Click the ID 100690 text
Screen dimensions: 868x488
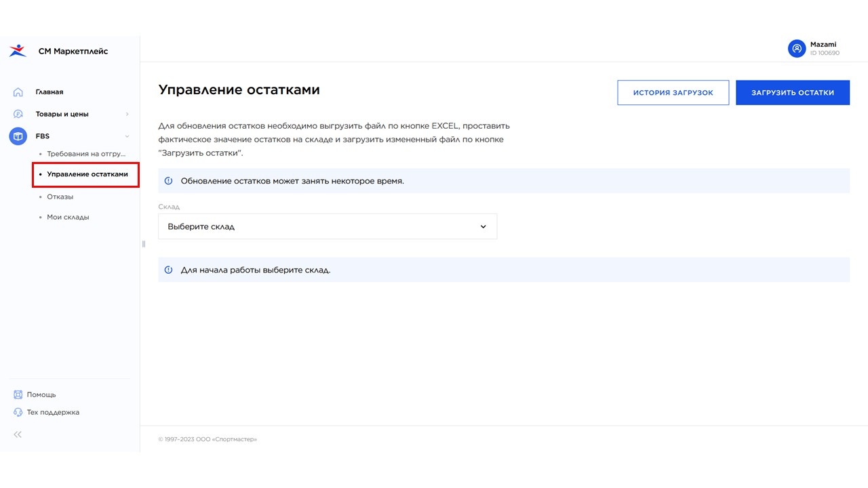click(825, 53)
